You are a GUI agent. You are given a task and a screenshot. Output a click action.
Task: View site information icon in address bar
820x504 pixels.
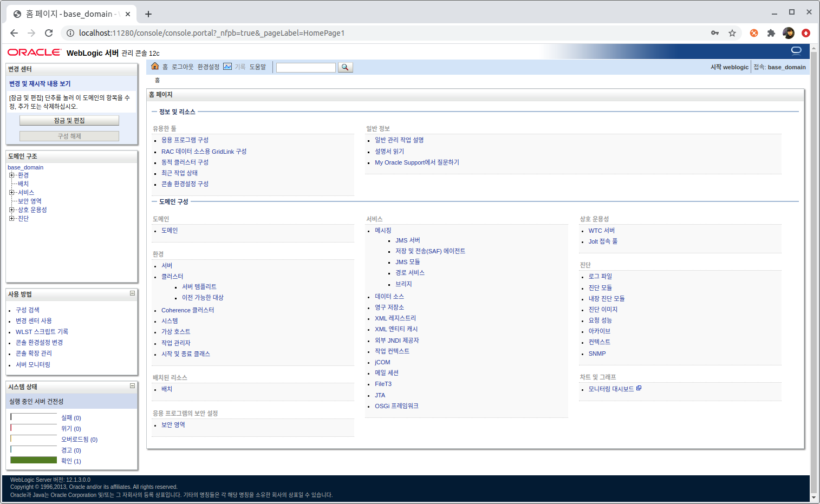[70, 33]
